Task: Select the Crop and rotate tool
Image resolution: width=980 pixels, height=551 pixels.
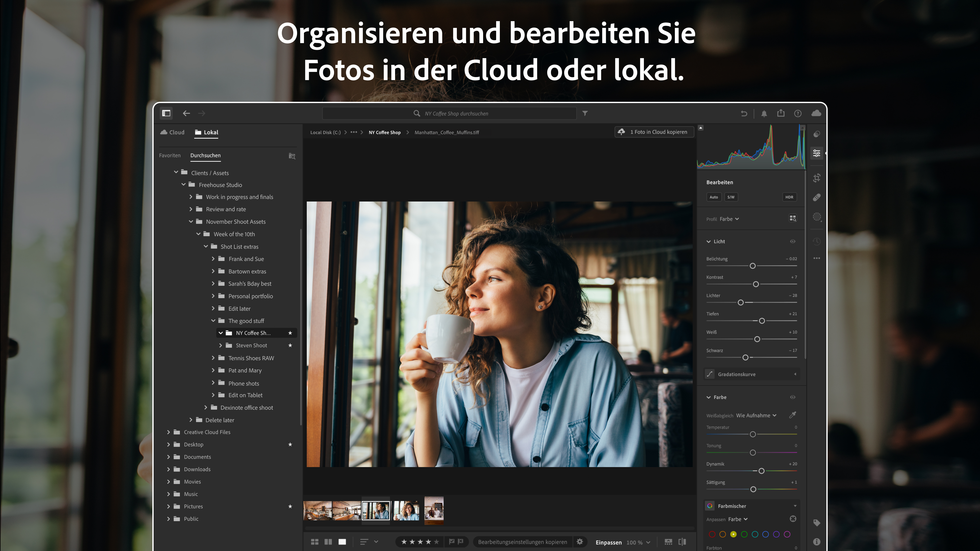Action: 816,178
